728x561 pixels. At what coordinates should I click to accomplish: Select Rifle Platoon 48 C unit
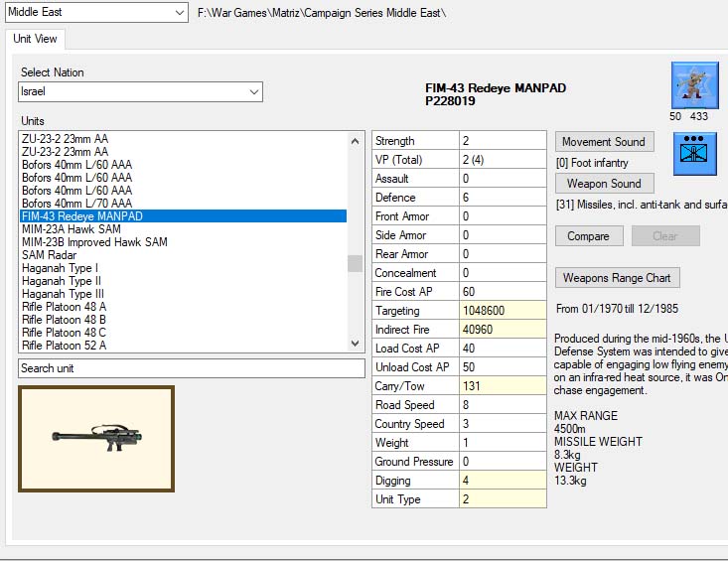[184, 333]
